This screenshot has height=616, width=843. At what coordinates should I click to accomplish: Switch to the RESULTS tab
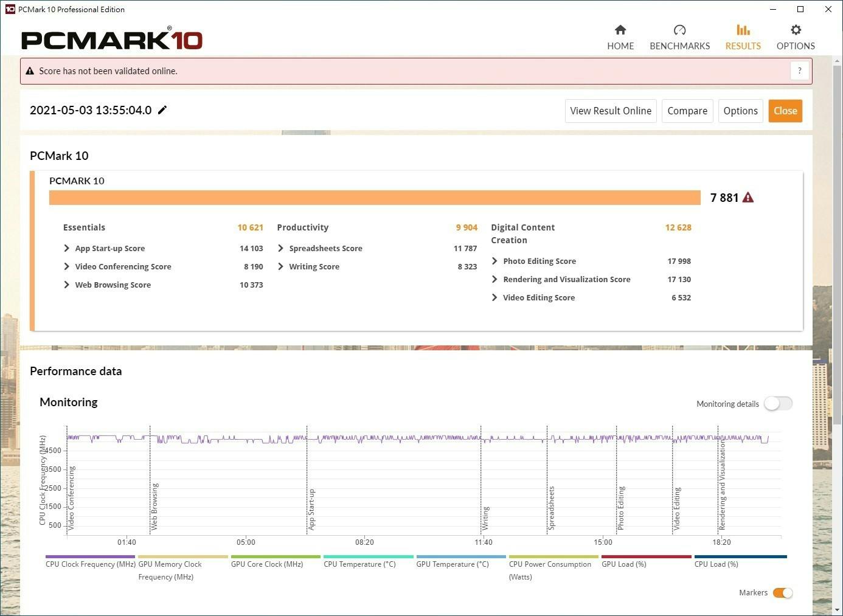tap(743, 38)
